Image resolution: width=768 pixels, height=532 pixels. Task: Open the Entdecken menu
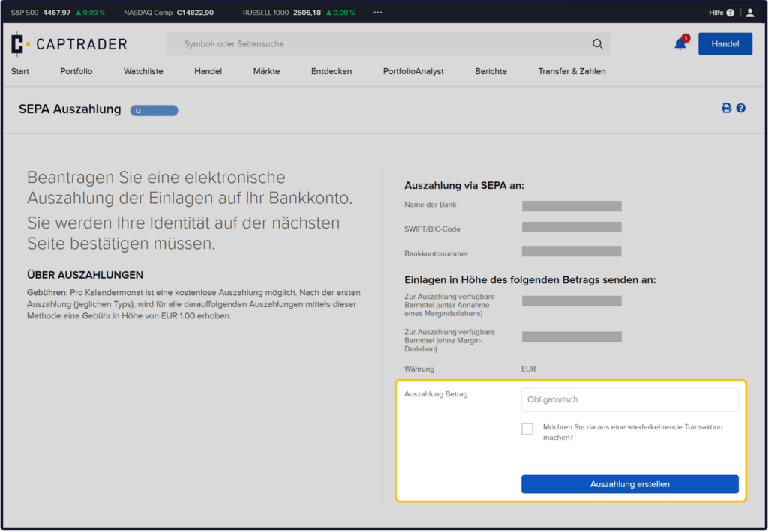coord(331,71)
